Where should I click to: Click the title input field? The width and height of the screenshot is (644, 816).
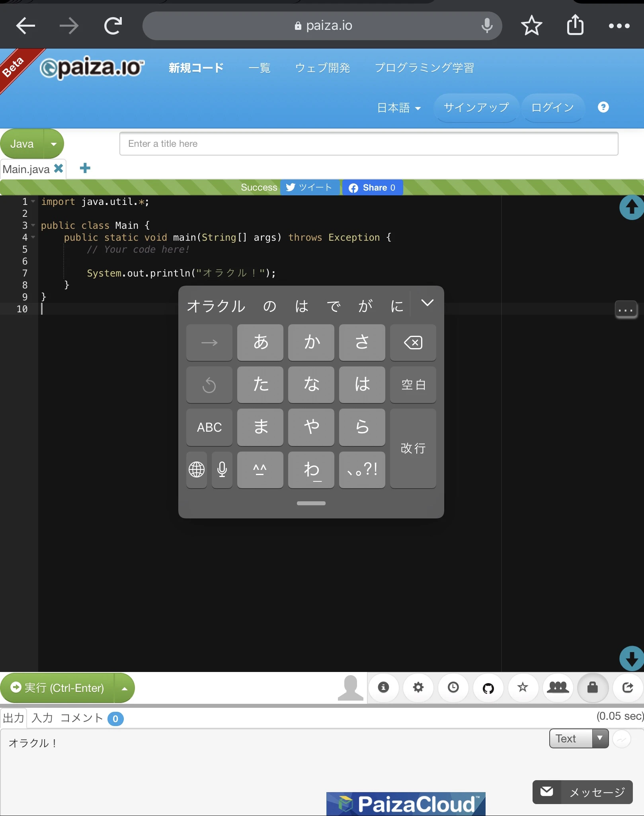369,144
